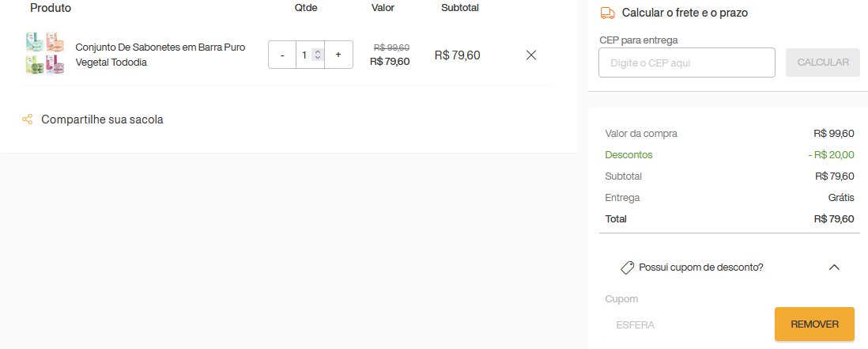Viewport: 868px width, 349px height.
Task: Collapse the discount coupon section chevron
Action: [x=834, y=267]
